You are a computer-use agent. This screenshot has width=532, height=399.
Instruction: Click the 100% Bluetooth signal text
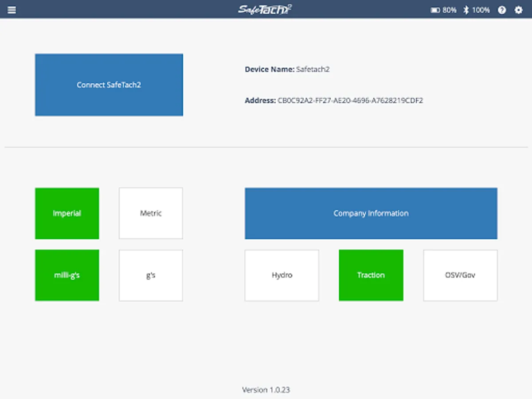tap(481, 10)
